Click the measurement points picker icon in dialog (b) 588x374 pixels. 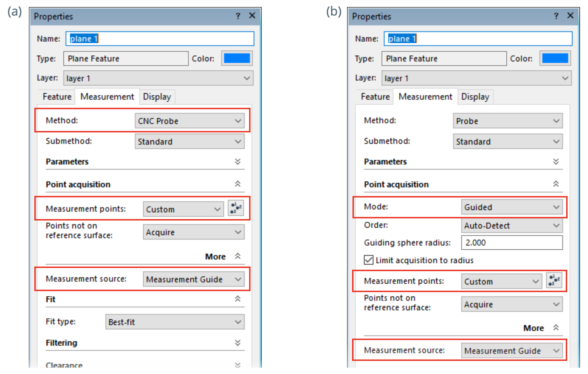pyautogui.click(x=554, y=280)
